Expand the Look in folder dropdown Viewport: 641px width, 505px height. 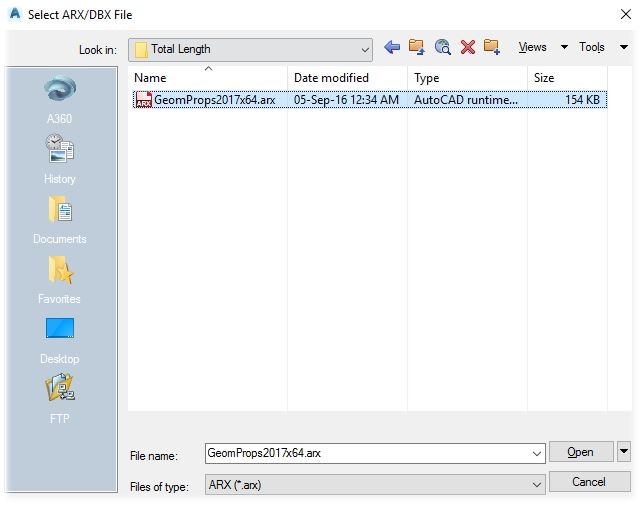click(x=365, y=50)
